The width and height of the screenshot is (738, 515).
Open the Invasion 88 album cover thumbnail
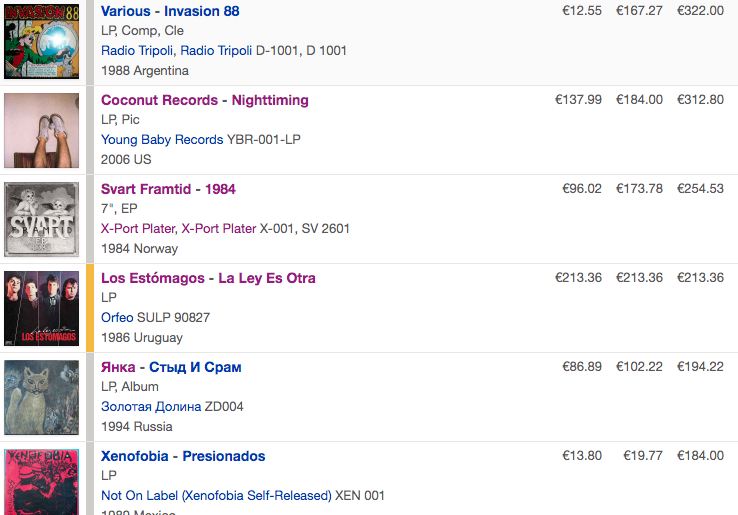point(41,41)
